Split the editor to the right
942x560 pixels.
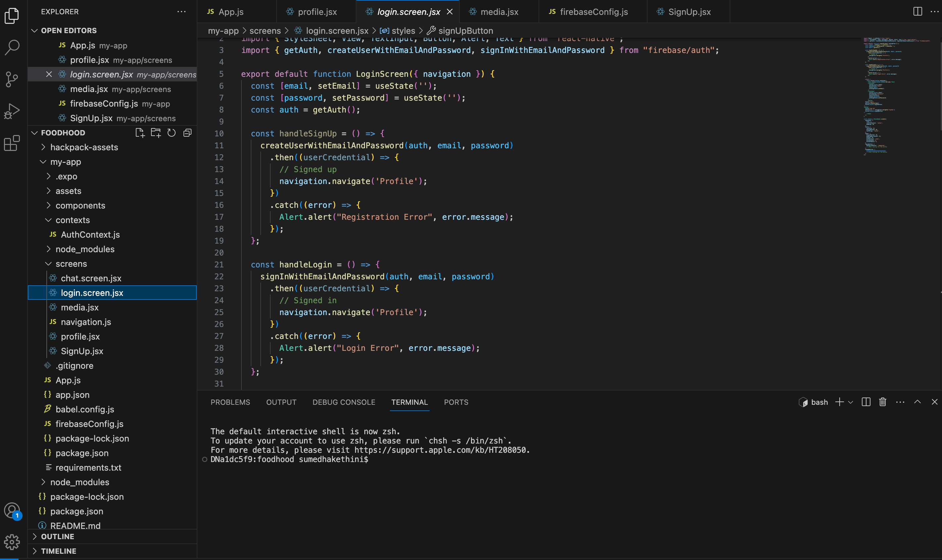917,12
